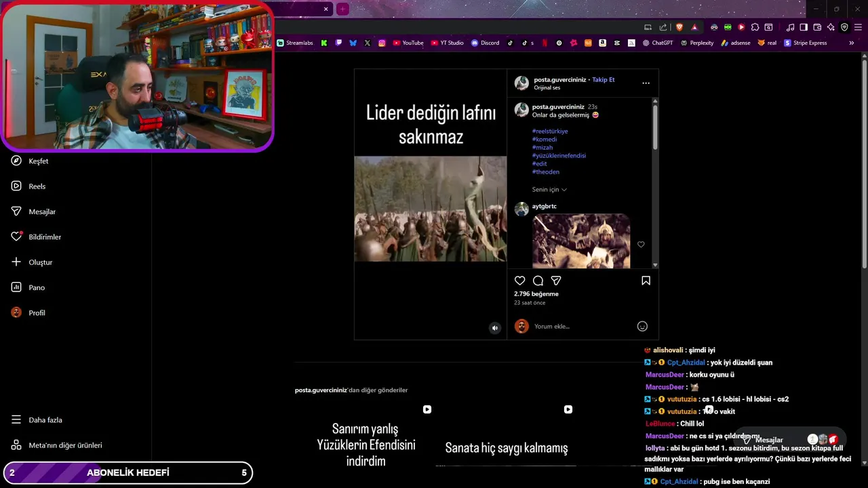
Task: Open the Daha fazla menu
Action: 37,420
